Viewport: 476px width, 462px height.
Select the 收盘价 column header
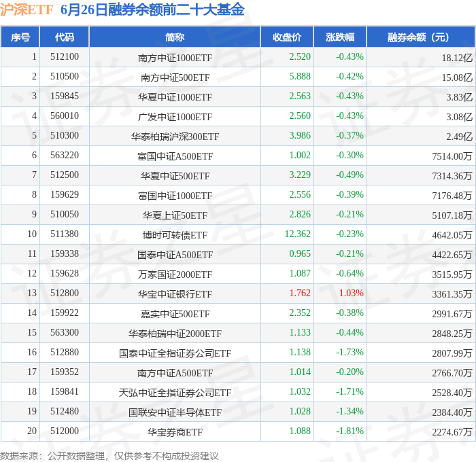click(x=287, y=37)
